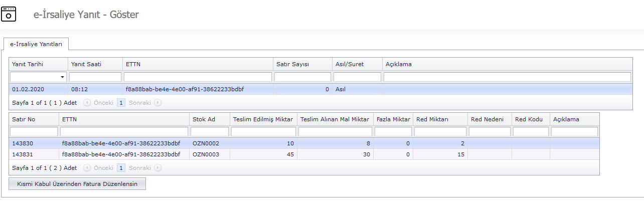
Task: Click next-page arrow in the (2) Adet pager
Action: (x=158, y=168)
